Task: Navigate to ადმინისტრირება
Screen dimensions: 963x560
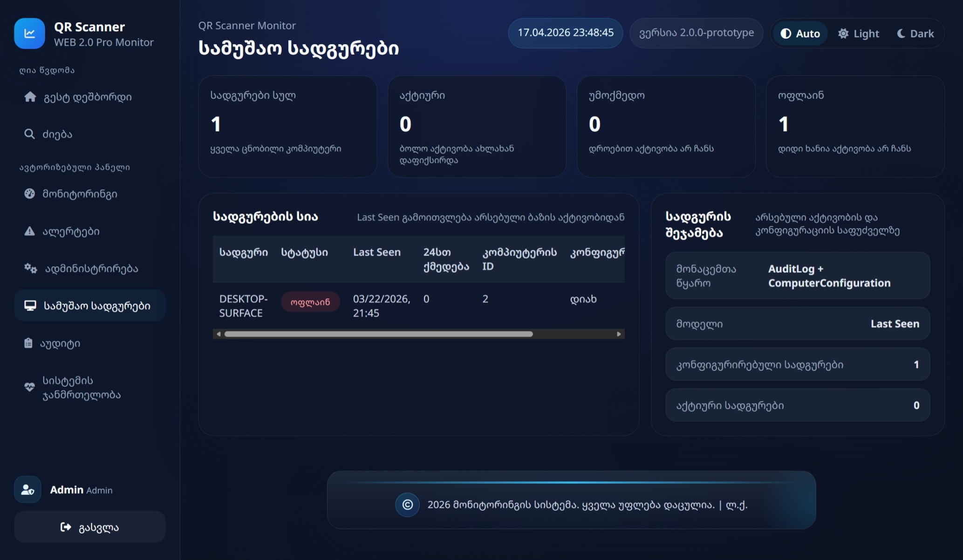Action: click(90, 268)
